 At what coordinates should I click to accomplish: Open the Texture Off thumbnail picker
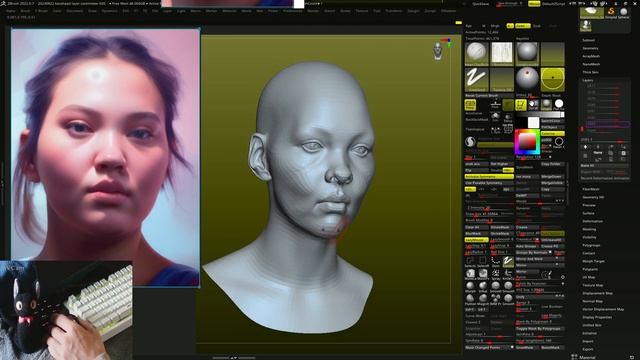(x=502, y=79)
